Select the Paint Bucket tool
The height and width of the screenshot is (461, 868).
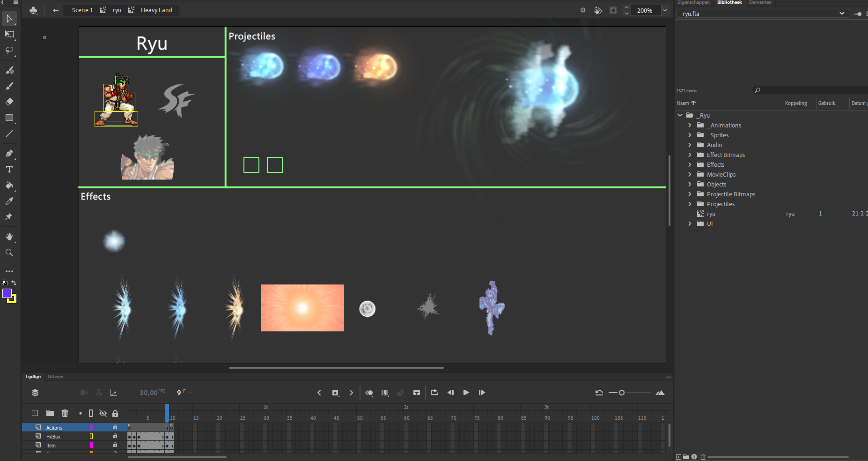click(9, 185)
